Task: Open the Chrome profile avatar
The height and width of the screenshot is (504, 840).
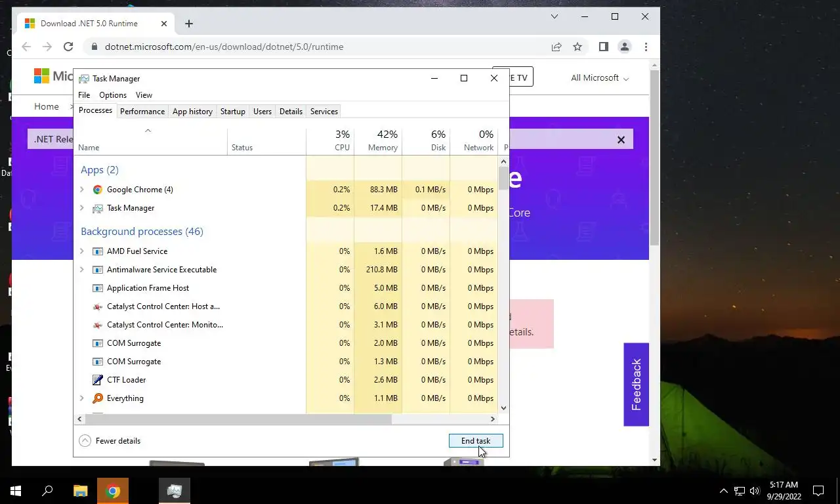Action: [x=625, y=47]
